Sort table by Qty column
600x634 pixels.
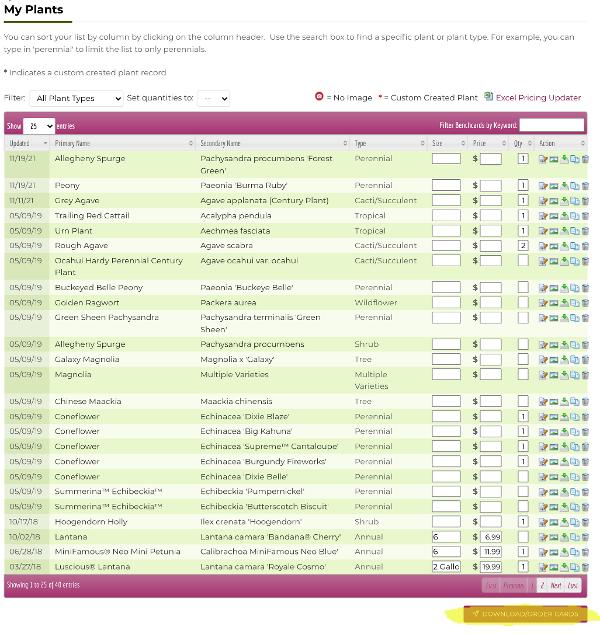coord(522,143)
